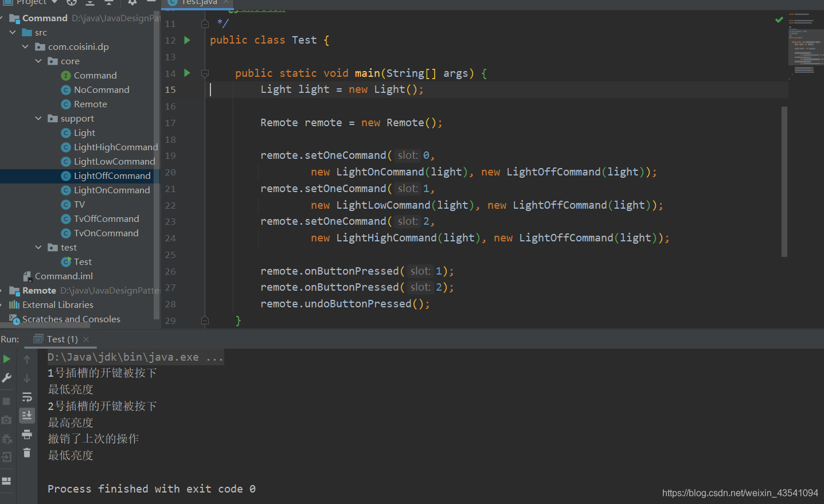
Task: Click 'Remote remote = new Remote();' line
Action: coord(352,123)
